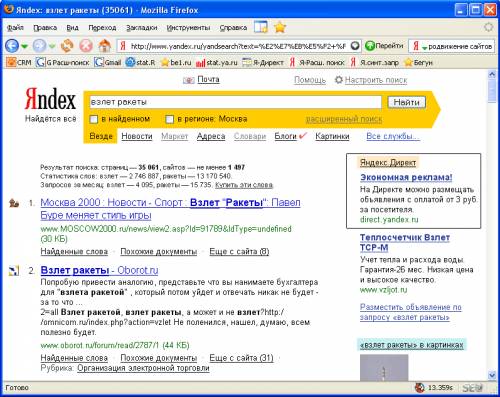This screenshot has width=500, height=397.
Task: Open the Я-Директ bookmark
Action: [x=263, y=62]
